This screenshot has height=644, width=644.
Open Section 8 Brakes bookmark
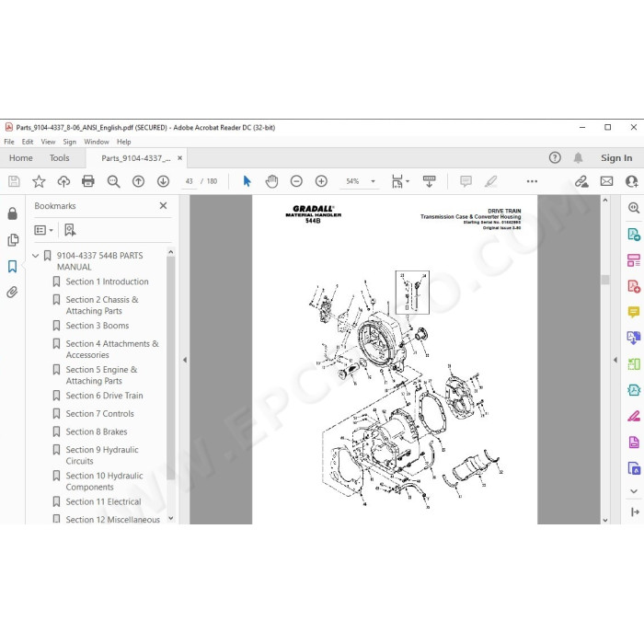tap(97, 431)
